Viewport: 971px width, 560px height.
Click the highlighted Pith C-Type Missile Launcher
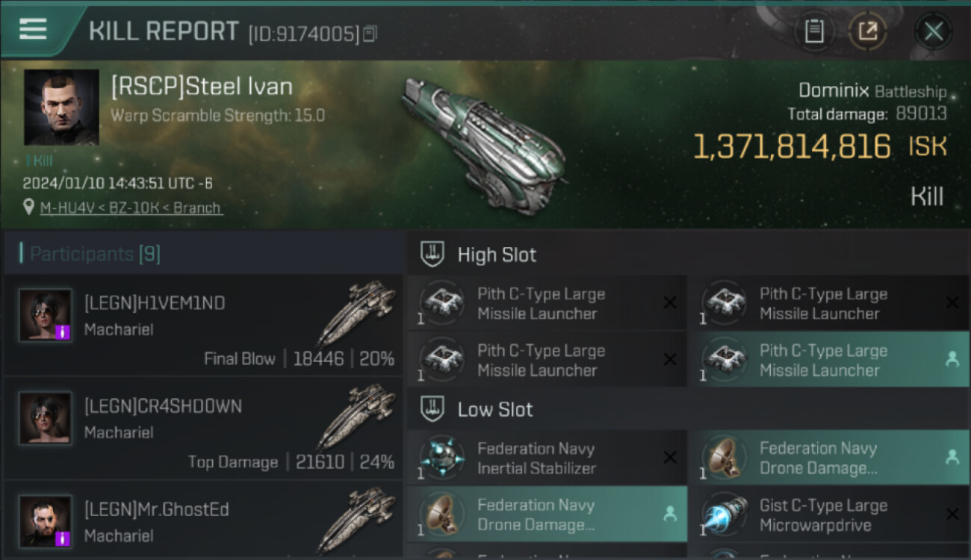tap(828, 361)
